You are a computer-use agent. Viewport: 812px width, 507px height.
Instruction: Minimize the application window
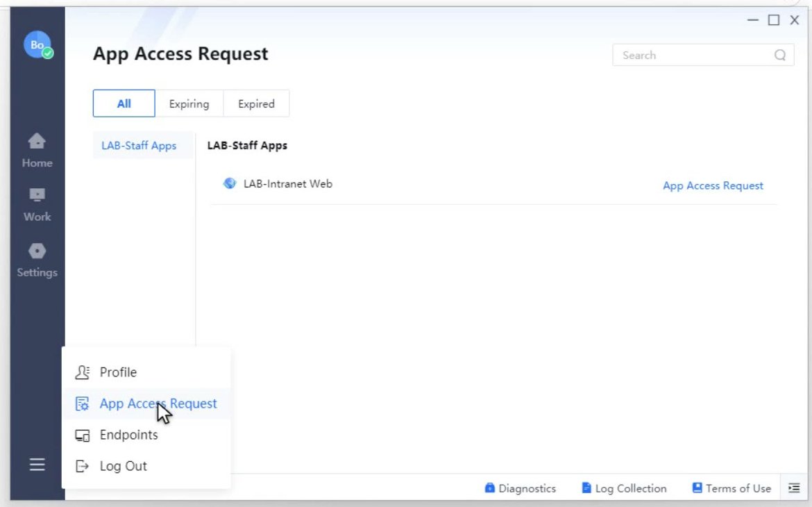[753, 20]
